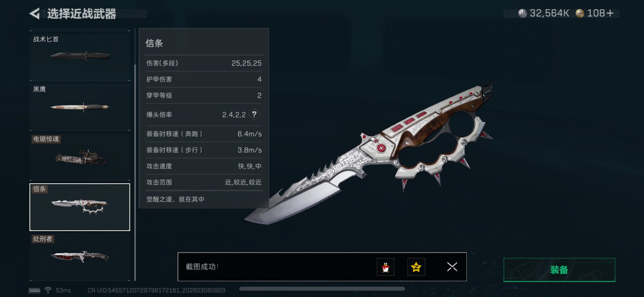Select the 信条 knuckle knife item
The image size is (644, 297).
point(80,207)
